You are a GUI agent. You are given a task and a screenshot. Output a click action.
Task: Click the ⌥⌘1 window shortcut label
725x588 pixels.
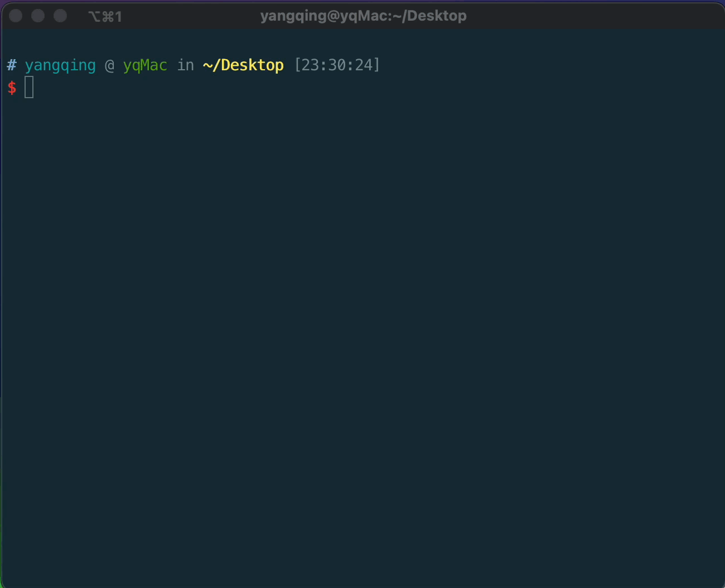pyautogui.click(x=105, y=17)
